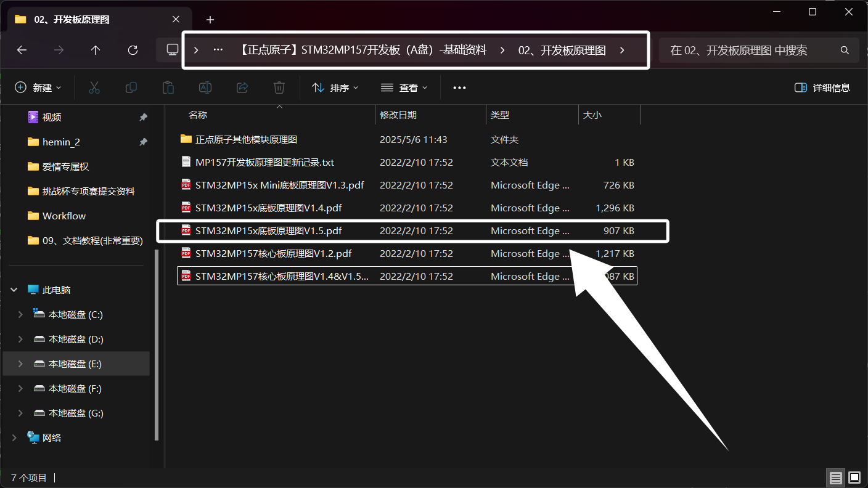868x488 pixels.
Task: Toggle the 详细信息 details pane
Action: [822, 87]
